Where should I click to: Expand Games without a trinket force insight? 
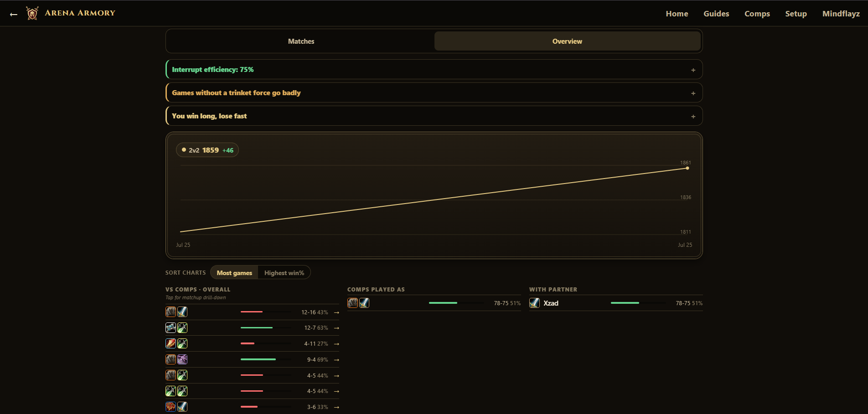click(434, 93)
